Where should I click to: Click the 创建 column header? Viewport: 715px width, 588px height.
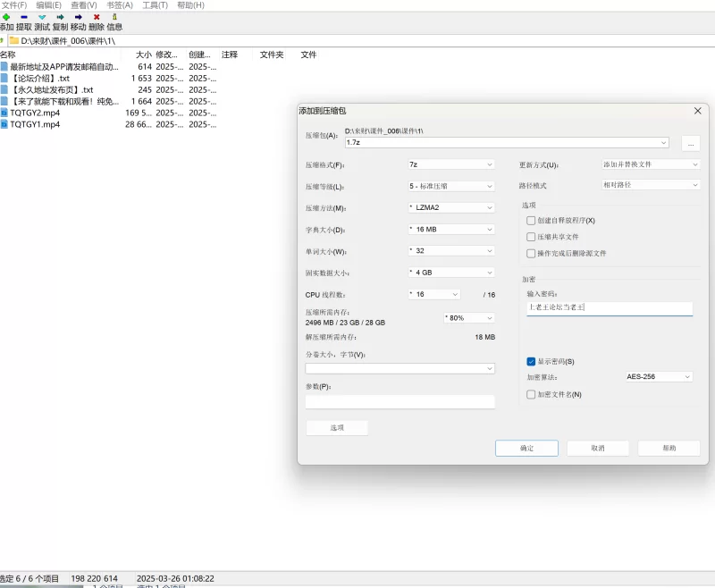tap(199, 55)
